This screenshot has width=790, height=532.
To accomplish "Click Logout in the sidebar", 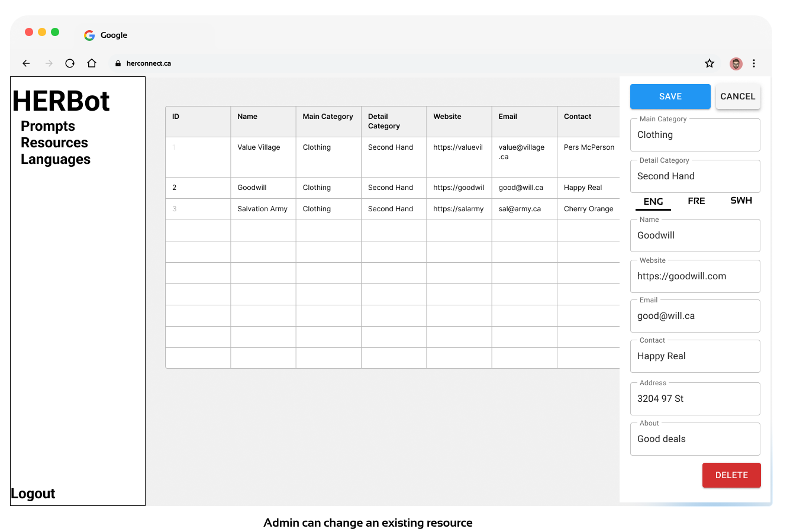I will pos(33,494).
